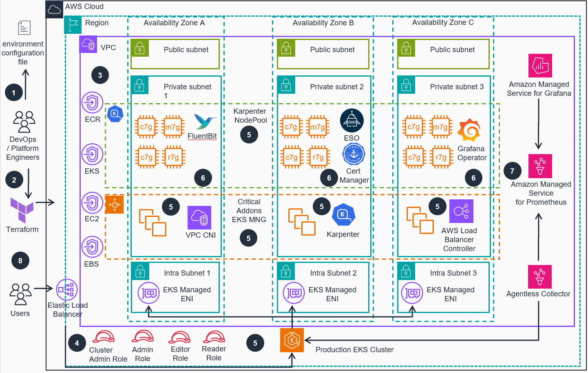Image resolution: width=588 pixels, height=373 pixels.
Task: Click the step 7 number marker
Action: pyautogui.click(x=512, y=171)
